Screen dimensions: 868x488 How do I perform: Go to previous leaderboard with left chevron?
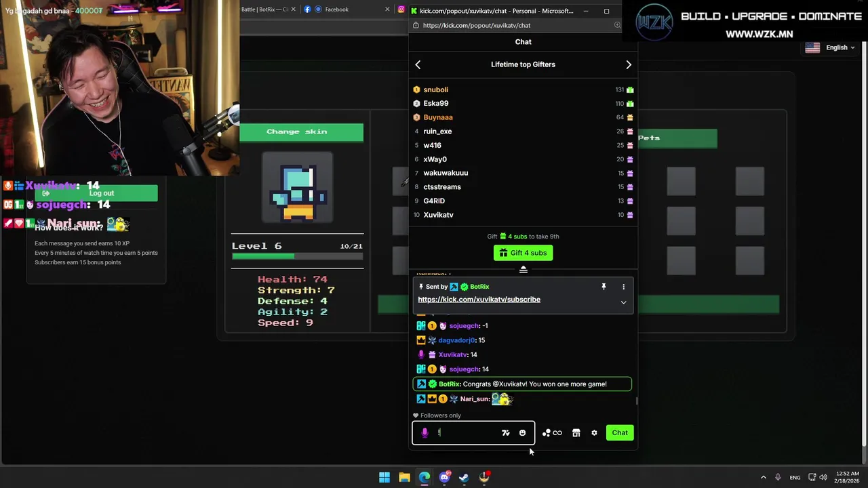pyautogui.click(x=418, y=64)
